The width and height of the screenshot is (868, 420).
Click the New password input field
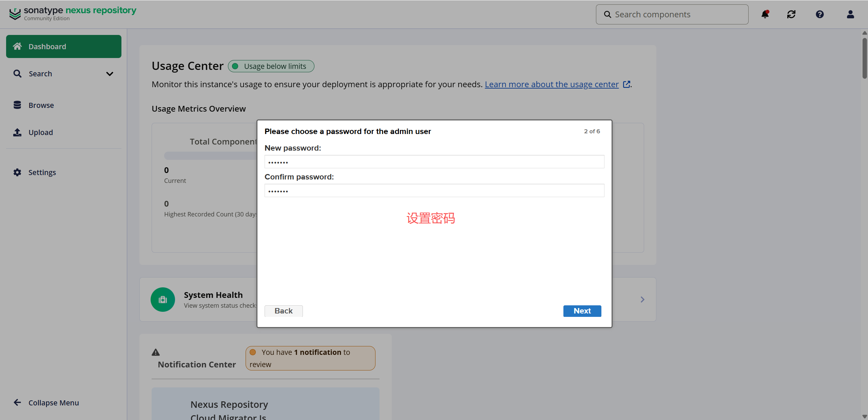(x=434, y=162)
